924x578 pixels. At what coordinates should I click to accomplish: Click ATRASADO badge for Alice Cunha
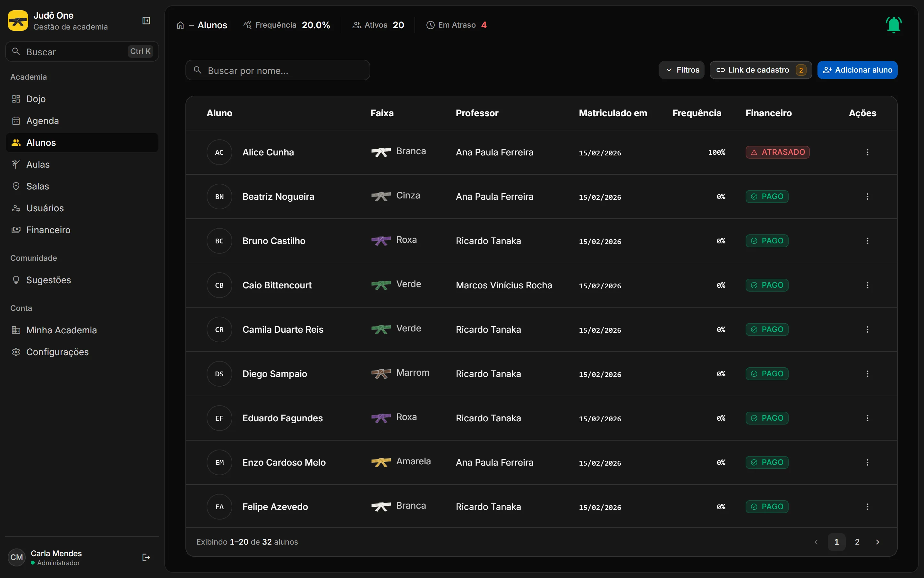tap(777, 152)
